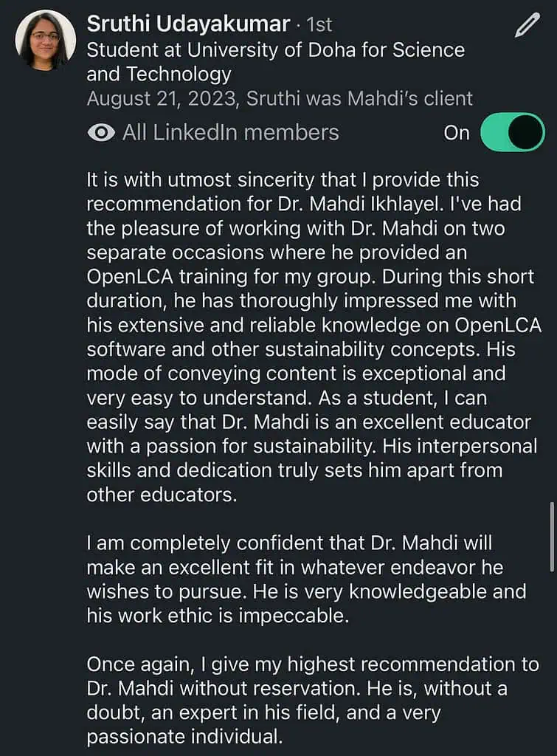557x756 pixels.
Task: Click the All LinkedIn members visibility label
Action: (230, 133)
